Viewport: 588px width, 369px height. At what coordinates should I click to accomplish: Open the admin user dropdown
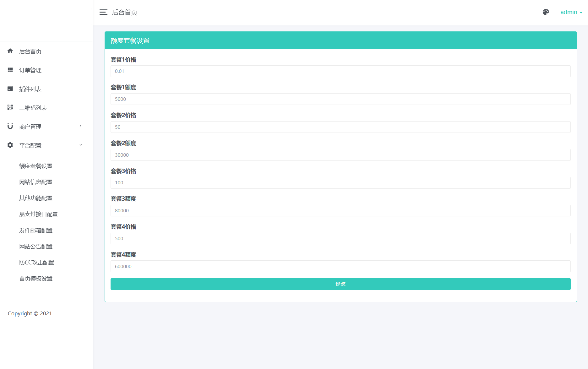click(571, 12)
